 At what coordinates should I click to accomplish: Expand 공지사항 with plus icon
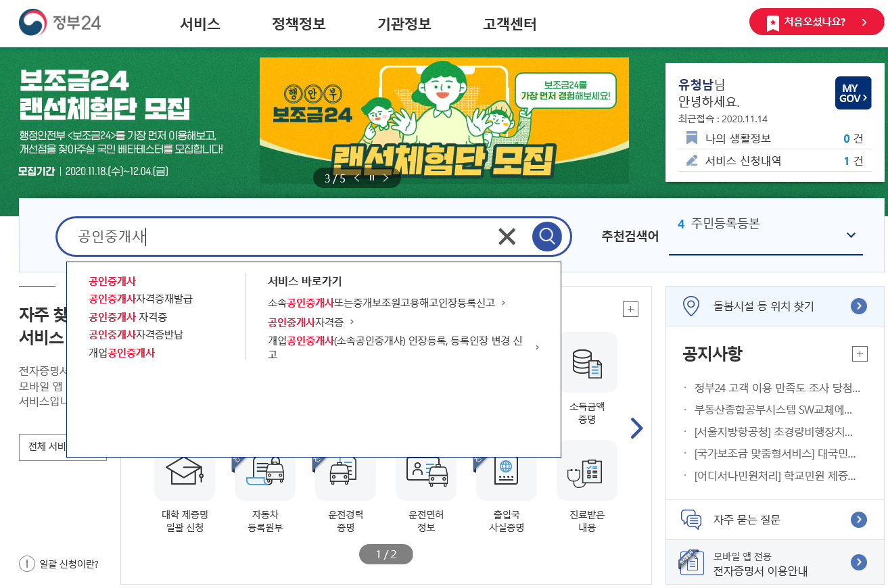[x=860, y=354]
